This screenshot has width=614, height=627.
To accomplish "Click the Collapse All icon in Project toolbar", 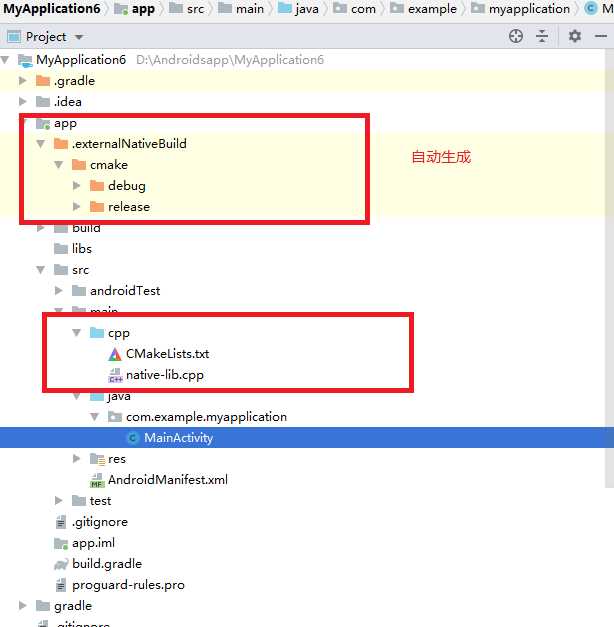I will [x=542, y=36].
